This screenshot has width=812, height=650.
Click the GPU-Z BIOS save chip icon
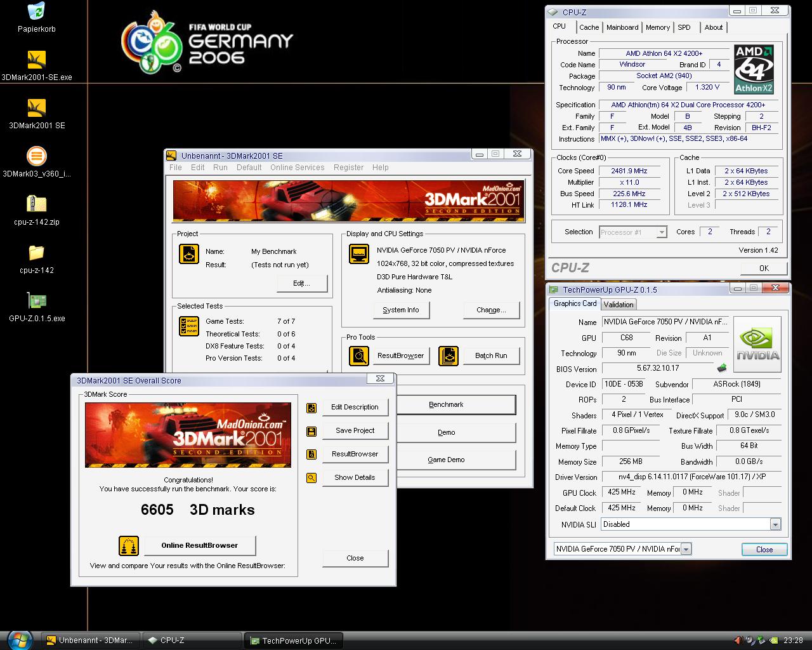[722, 368]
